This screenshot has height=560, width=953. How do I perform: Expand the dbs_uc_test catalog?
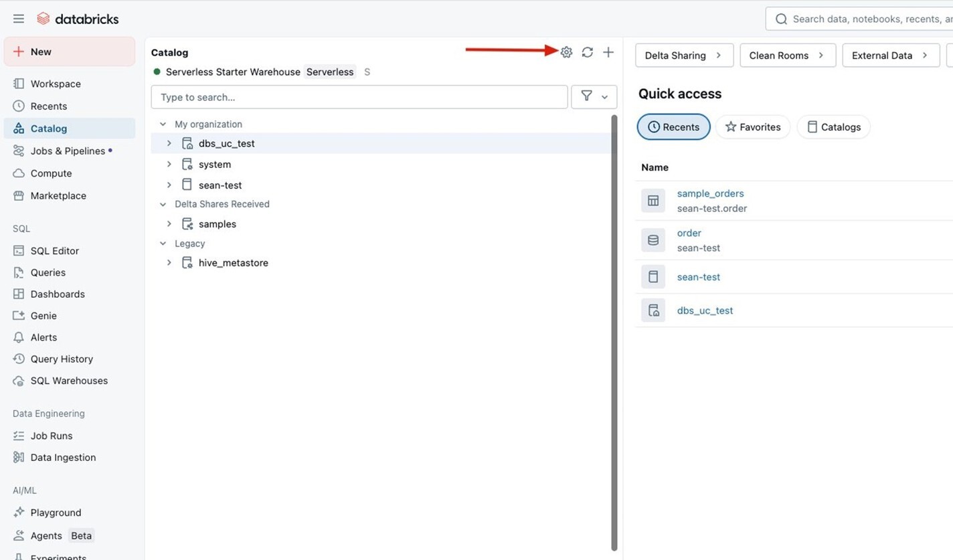(x=169, y=143)
